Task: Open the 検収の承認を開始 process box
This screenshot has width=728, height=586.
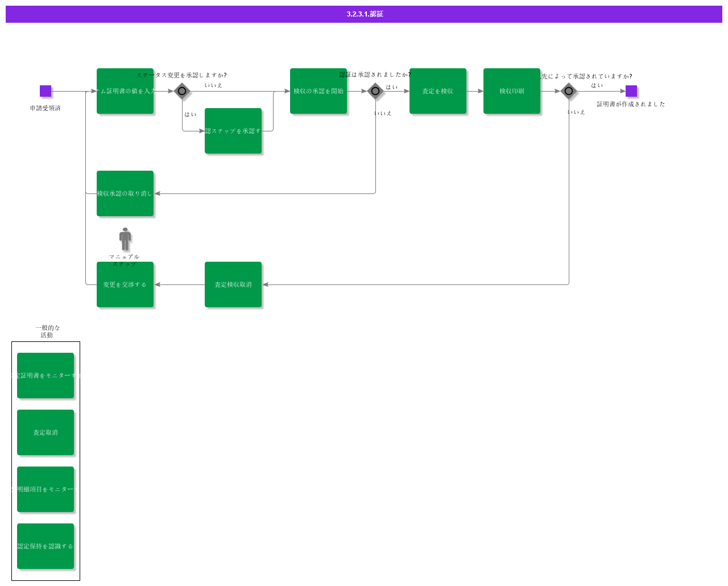Action: point(318,91)
